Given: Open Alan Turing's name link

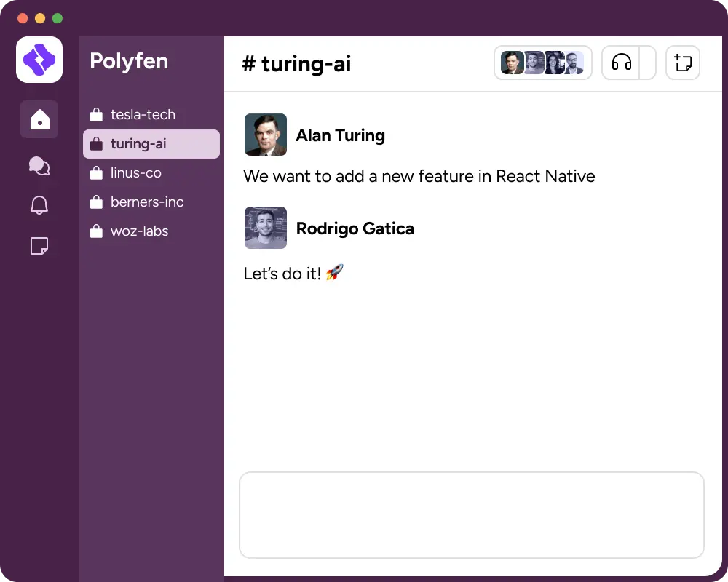Looking at the screenshot, I should click(x=340, y=135).
